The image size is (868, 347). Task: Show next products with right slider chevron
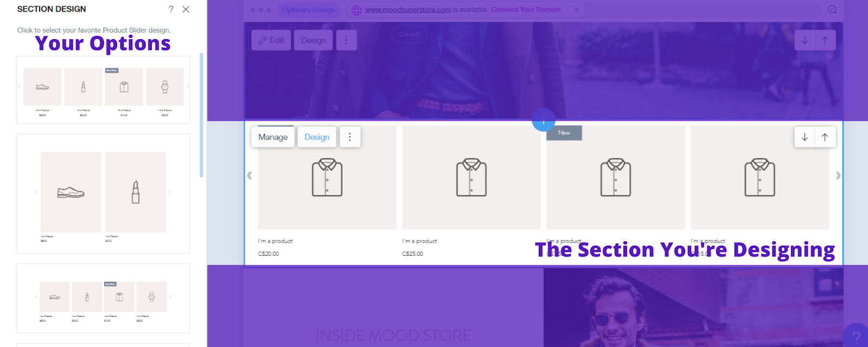[x=838, y=175]
